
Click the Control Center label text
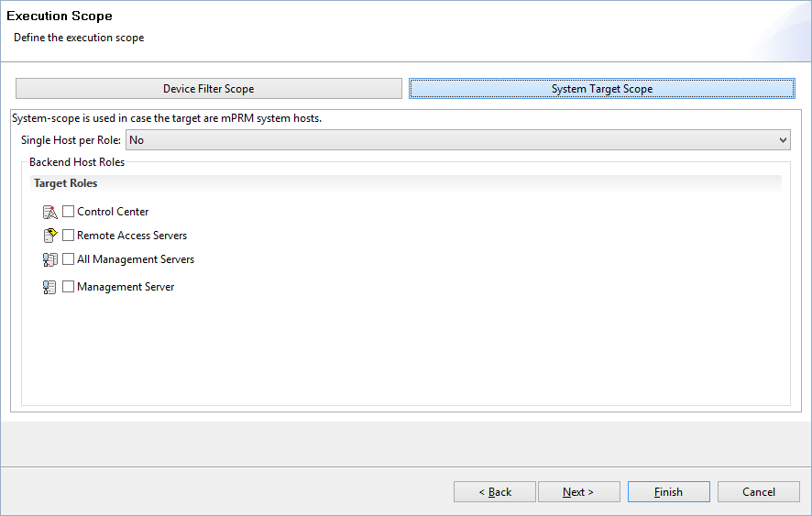[113, 212]
